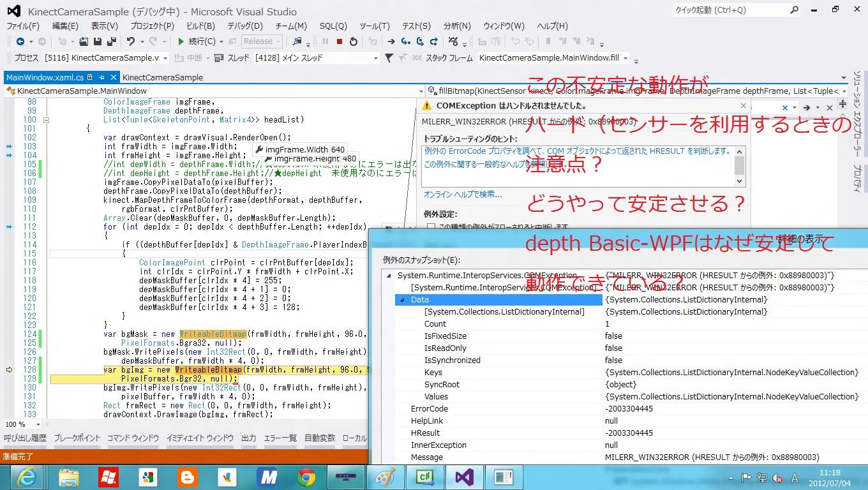Toggle the pin on MainWindow.xaml.cs tab
The width and height of the screenshot is (868, 490).
point(90,77)
